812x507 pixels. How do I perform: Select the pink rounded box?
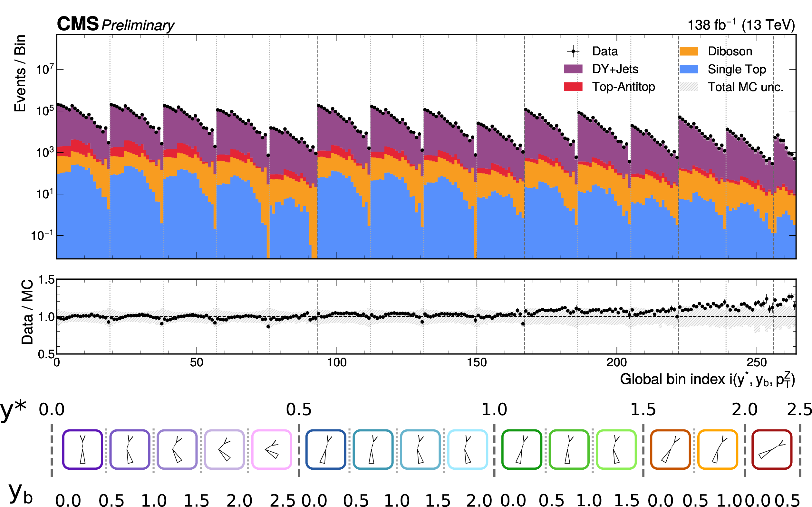tap(271, 449)
